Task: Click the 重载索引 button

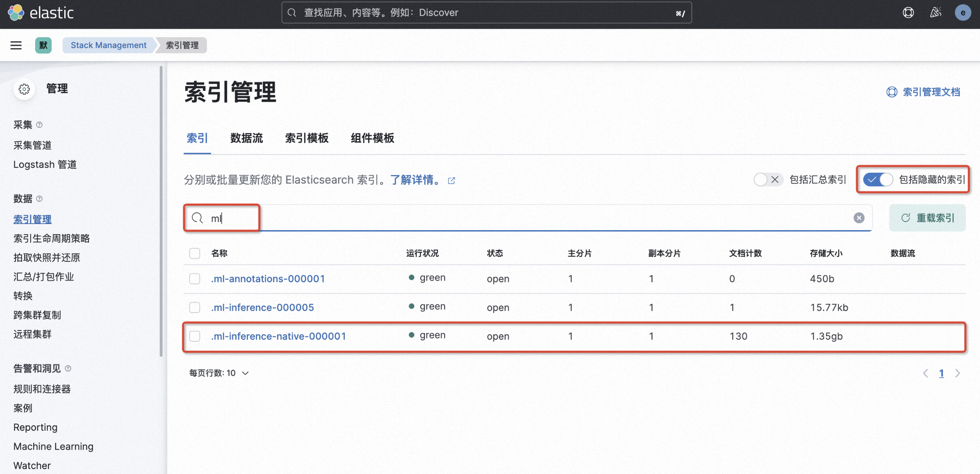Action: [x=927, y=218]
